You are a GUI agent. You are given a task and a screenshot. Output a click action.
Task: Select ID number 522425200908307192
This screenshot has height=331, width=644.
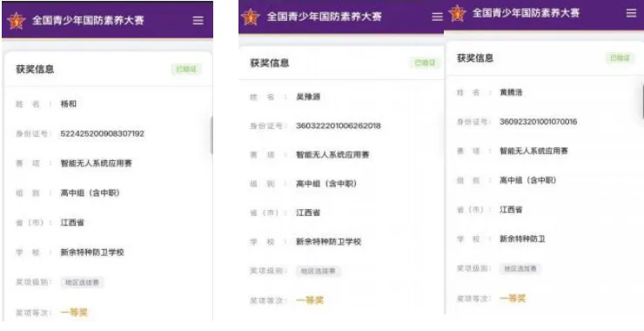point(103,133)
